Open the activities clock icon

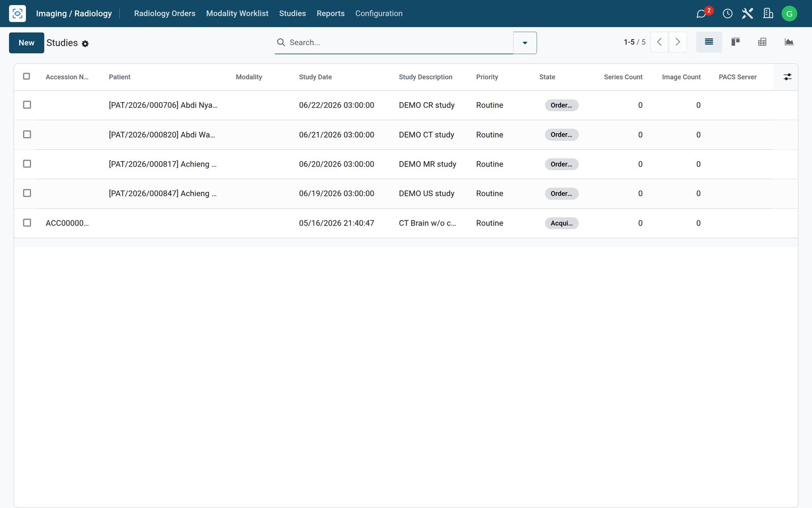(727, 14)
